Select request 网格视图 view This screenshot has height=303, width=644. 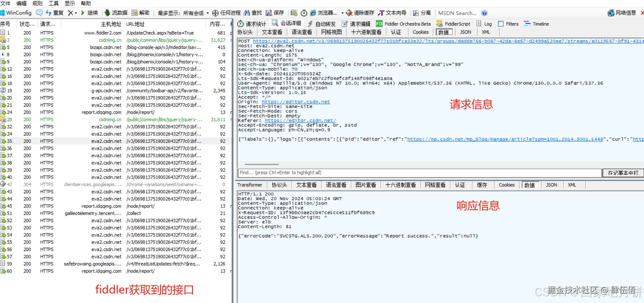[331, 32]
